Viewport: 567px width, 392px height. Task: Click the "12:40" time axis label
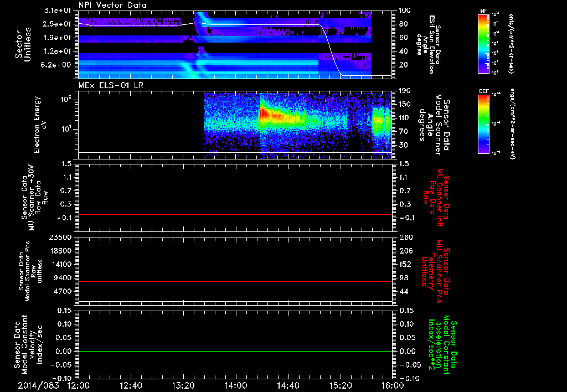point(131,385)
